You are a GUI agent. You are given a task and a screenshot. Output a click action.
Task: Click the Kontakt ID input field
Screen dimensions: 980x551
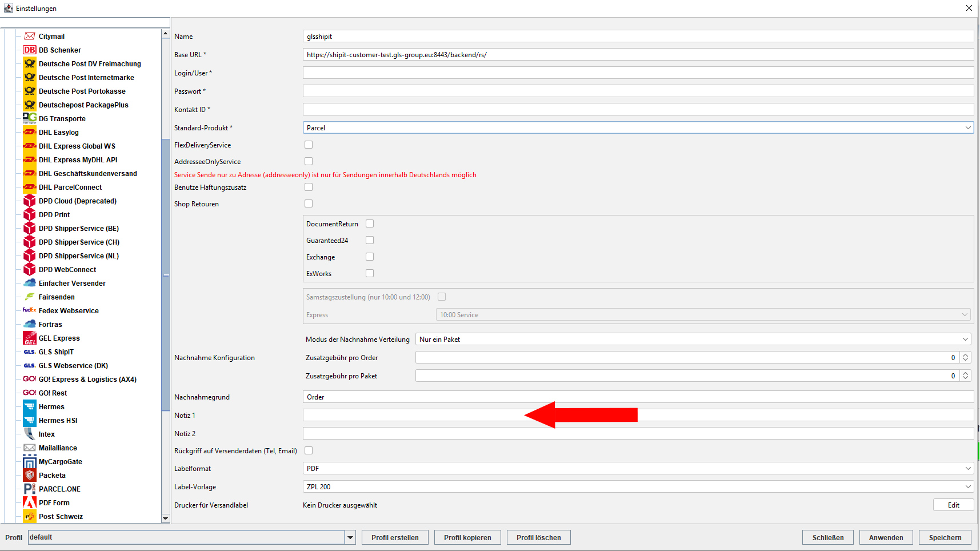click(638, 109)
